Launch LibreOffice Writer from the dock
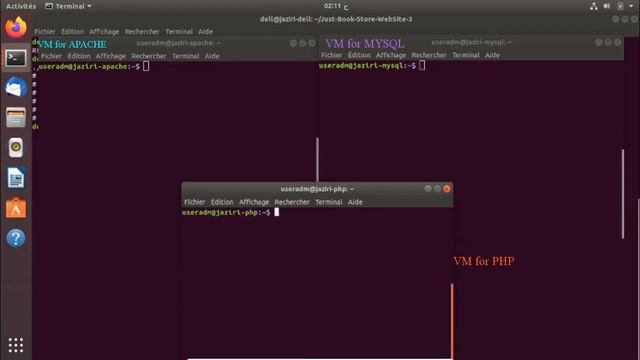This screenshot has width=640, height=360. (x=16, y=178)
